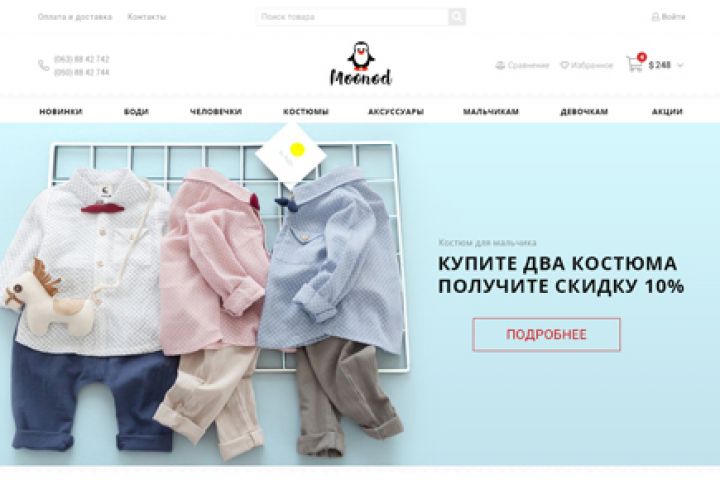This screenshot has width=720, height=480.
Task: Open the shopping cart icon
Action: pos(635,65)
